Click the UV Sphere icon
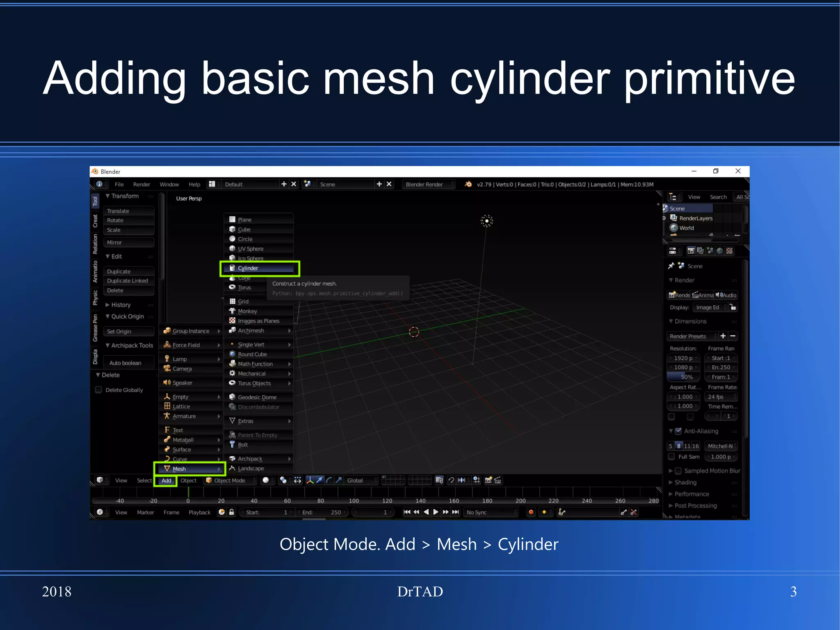This screenshot has width=840, height=630. tap(232, 249)
